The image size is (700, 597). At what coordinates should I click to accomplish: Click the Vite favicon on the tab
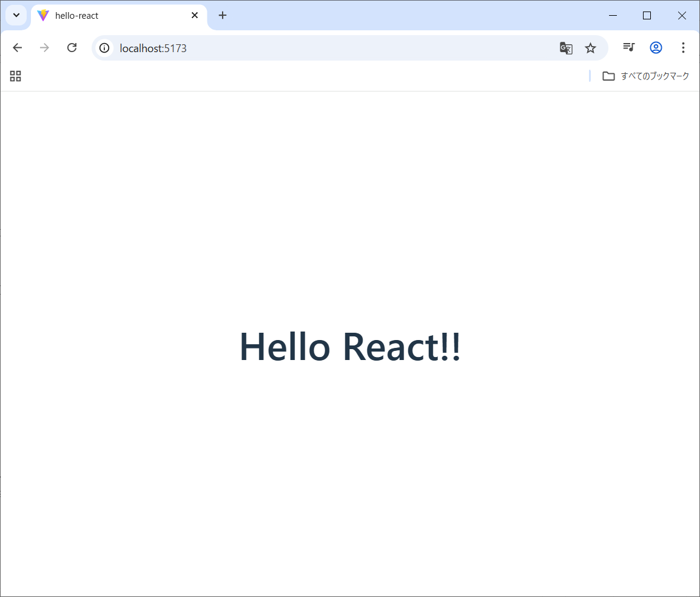[x=42, y=16]
